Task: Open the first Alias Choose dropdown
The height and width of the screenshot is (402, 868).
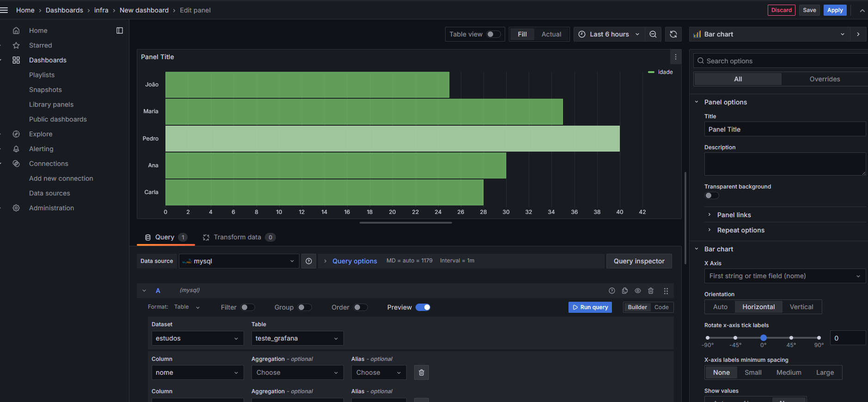Action: coord(379,372)
